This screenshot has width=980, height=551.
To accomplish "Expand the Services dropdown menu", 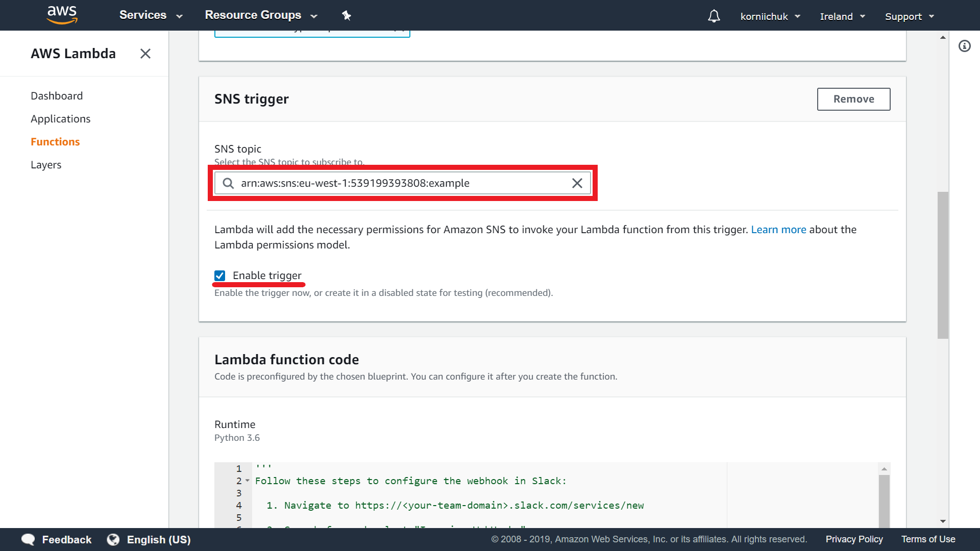I will click(x=151, y=16).
